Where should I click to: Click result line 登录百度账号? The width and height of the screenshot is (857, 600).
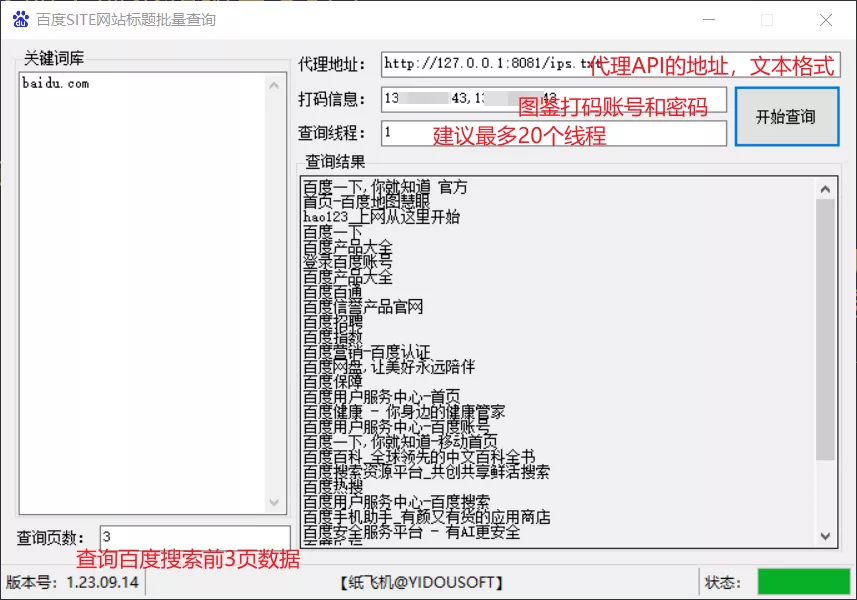click(348, 262)
